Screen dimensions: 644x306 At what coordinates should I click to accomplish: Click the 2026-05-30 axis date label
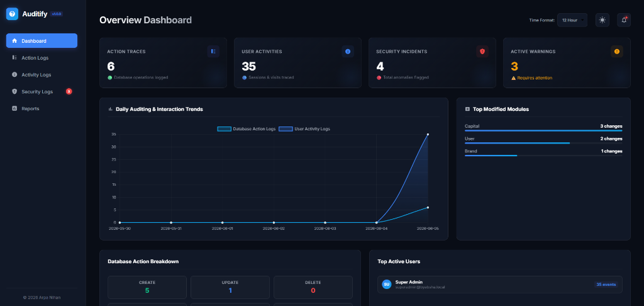pos(120,228)
